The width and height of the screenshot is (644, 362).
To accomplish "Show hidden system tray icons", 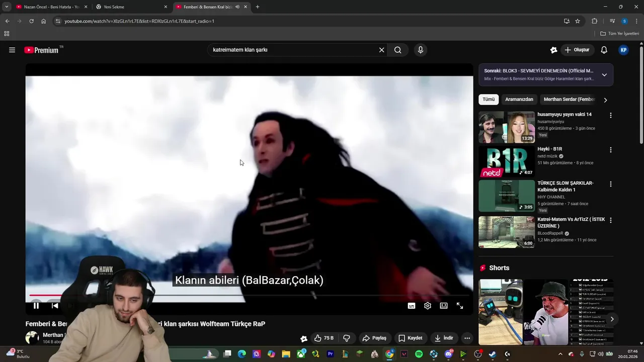I will [560, 354].
